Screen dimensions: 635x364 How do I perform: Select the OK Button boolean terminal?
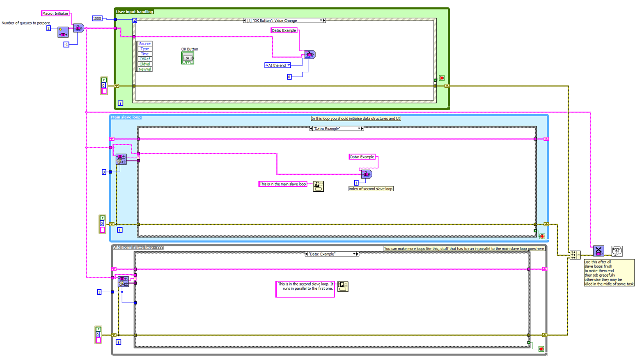point(188,58)
